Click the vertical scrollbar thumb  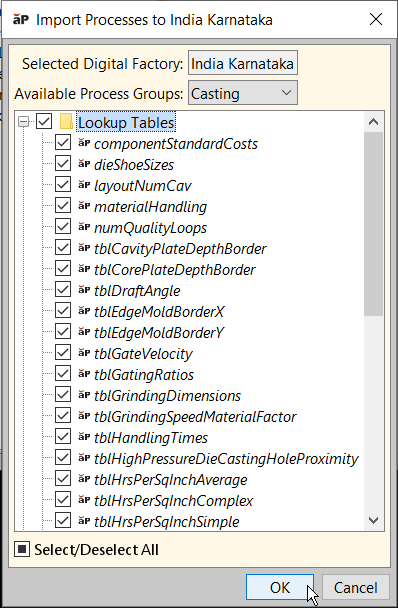click(x=374, y=223)
